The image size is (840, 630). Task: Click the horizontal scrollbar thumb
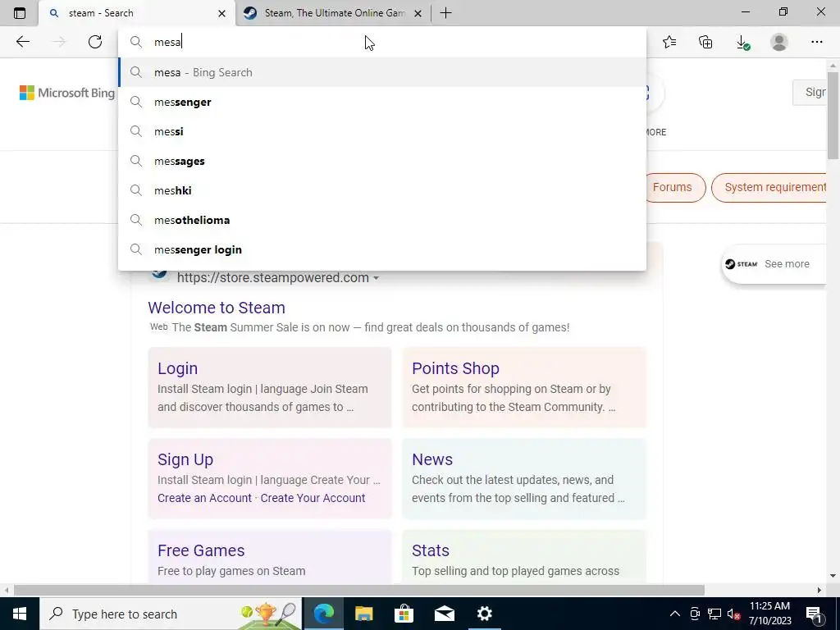[359, 590]
